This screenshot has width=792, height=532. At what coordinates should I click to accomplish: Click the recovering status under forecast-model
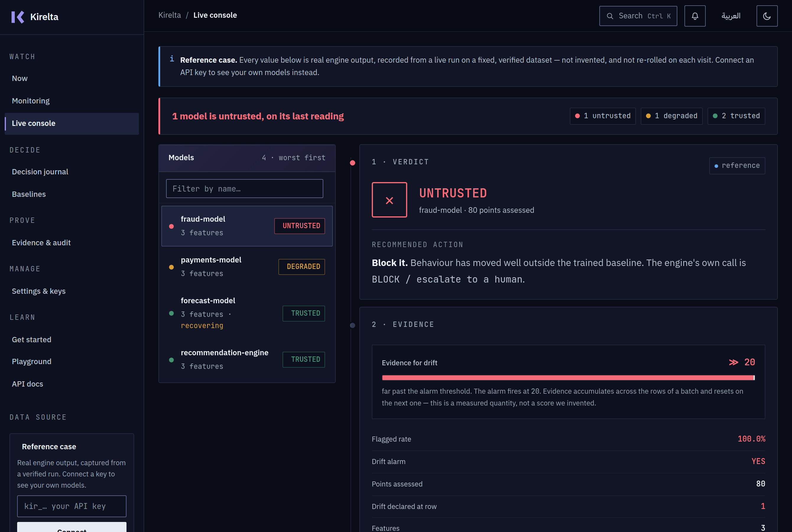[x=202, y=326]
